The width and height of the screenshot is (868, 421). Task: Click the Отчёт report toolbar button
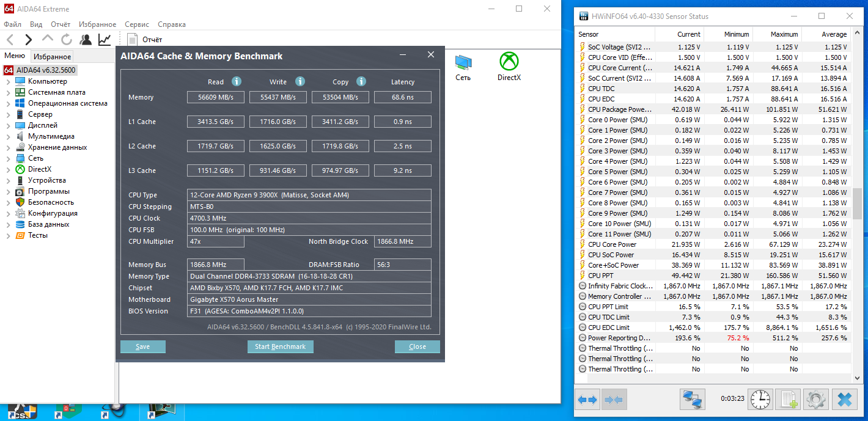(145, 40)
